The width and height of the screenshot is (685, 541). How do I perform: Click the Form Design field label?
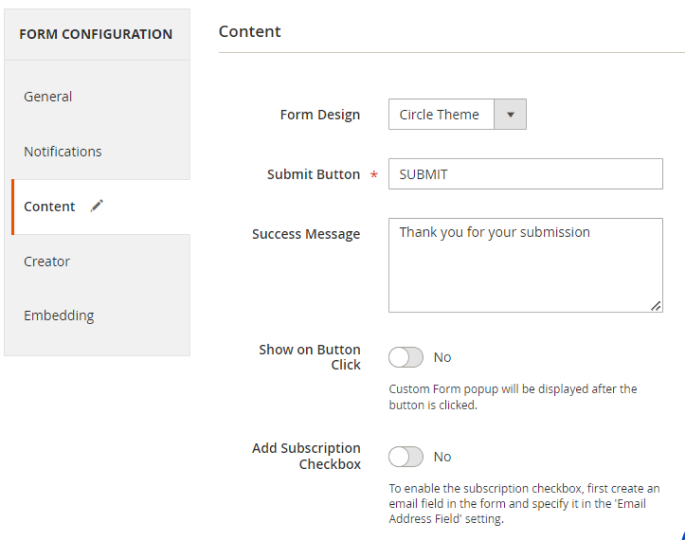(320, 114)
